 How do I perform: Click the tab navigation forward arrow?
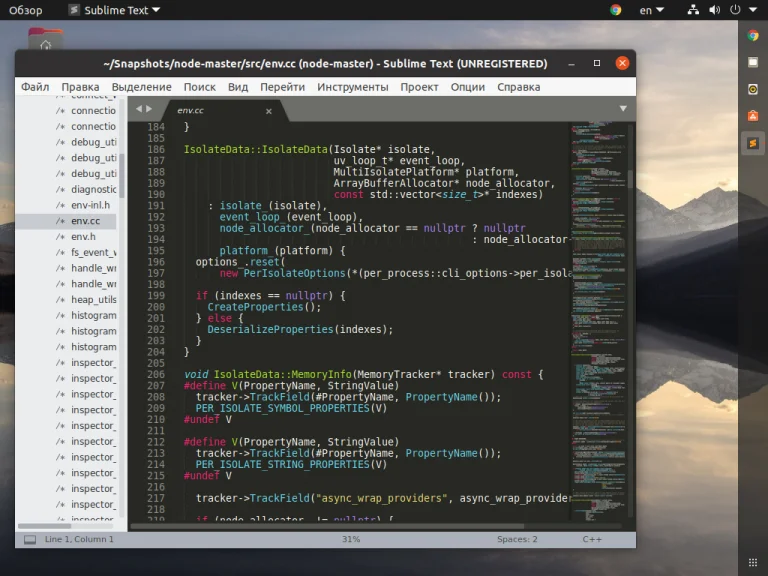point(150,109)
